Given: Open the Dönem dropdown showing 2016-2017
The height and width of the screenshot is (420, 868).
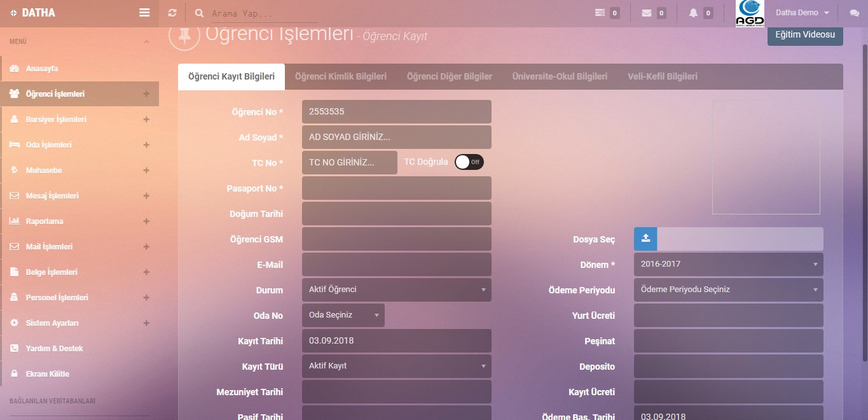Looking at the screenshot, I should (728, 264).
